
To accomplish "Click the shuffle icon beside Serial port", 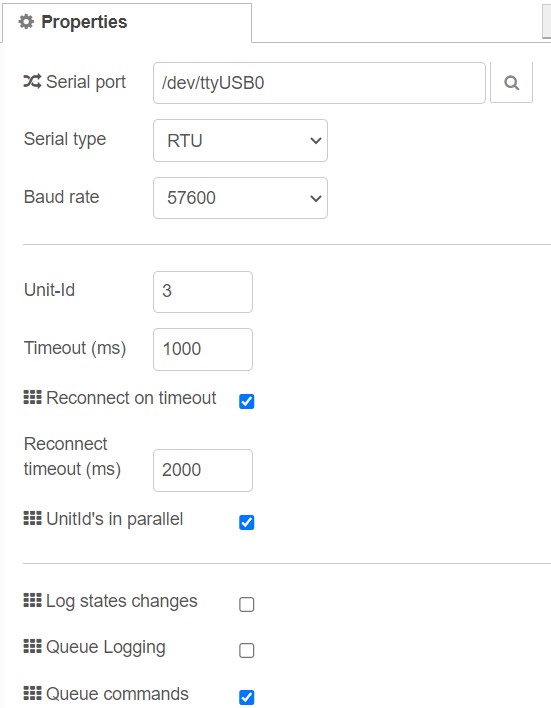I will [33, 82].
